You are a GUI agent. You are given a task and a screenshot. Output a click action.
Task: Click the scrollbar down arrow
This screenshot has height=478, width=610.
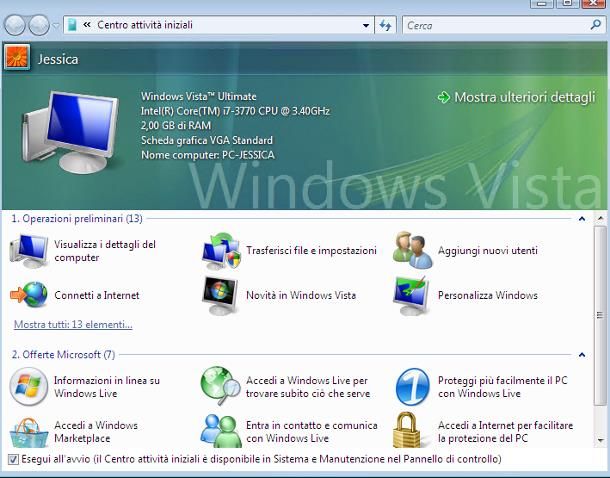coord(600,440)
